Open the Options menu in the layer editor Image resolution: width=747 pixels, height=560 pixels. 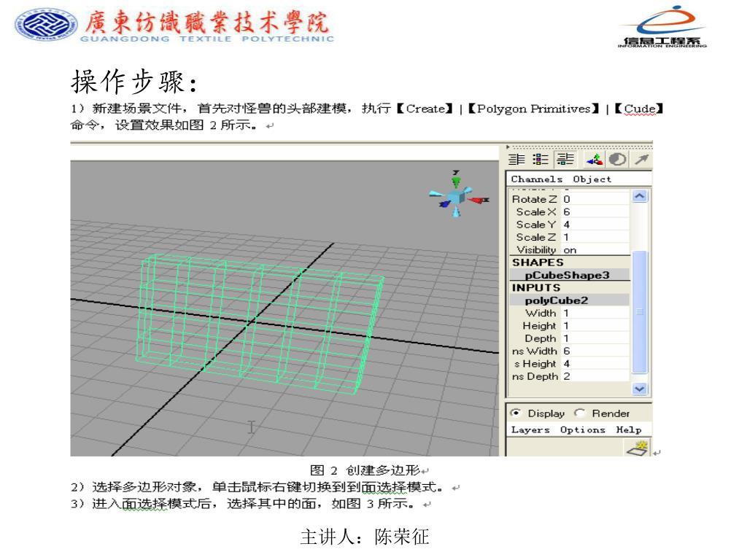(583, 429)
